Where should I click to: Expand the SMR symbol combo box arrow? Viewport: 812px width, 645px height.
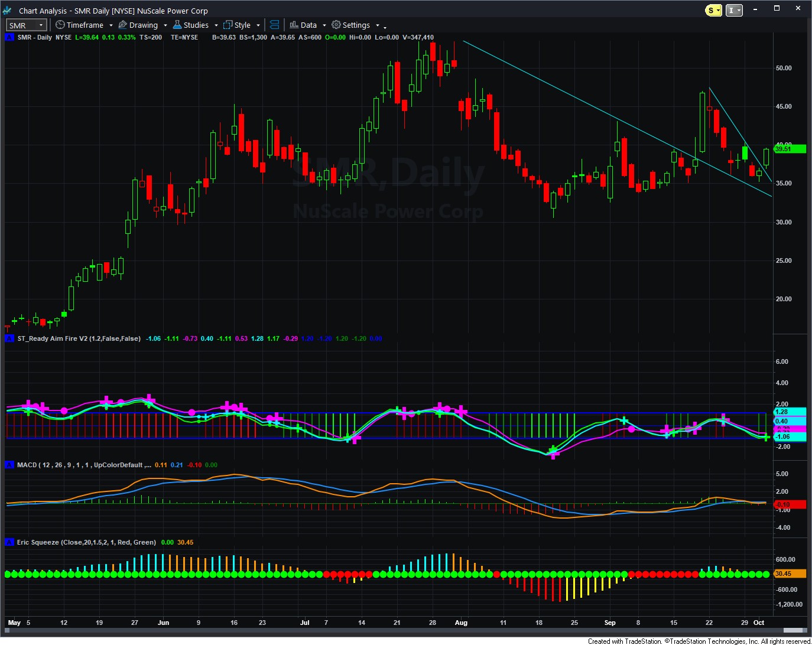41,25
